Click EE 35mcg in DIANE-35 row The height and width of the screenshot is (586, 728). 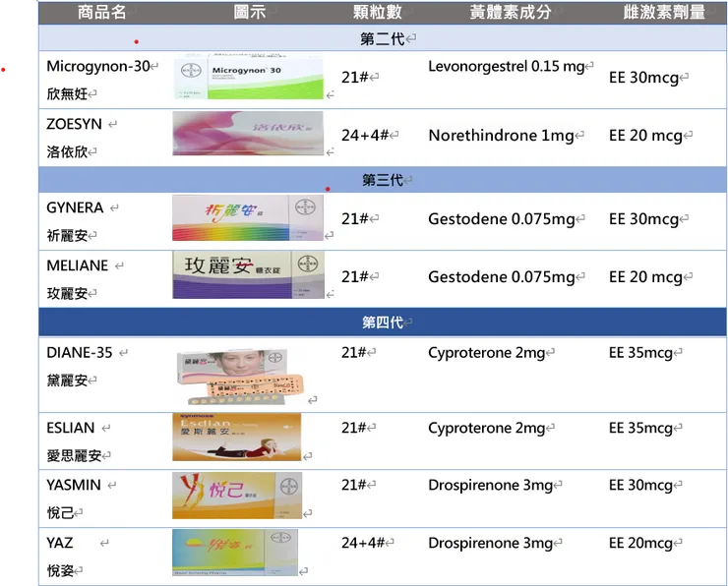point(640,353)
